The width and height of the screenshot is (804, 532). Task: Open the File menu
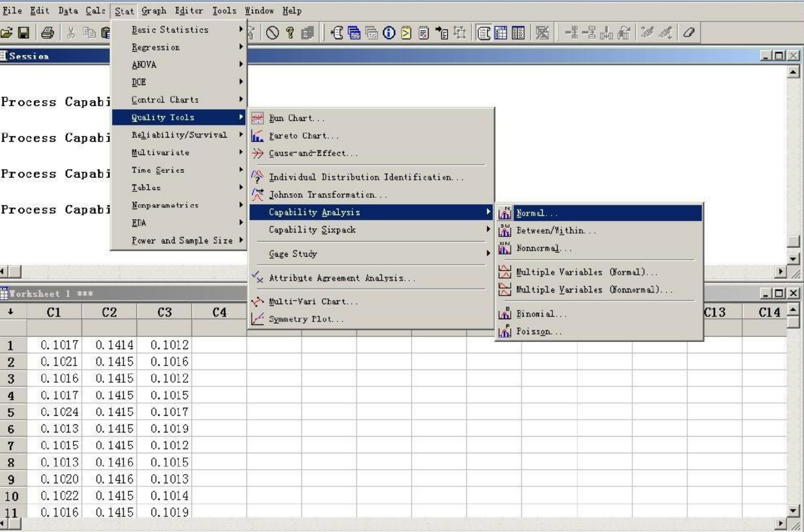click(x=12, y=10)
